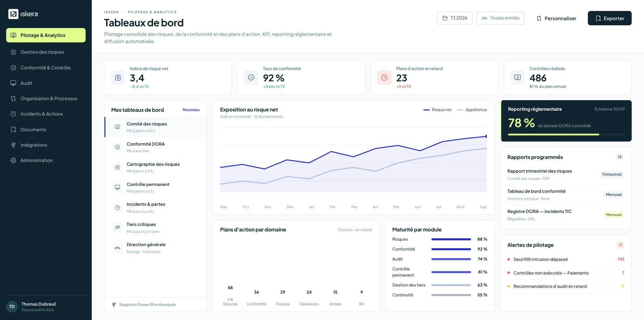Click the Continuité maturity bar
The width and height of the screenshot is (644, 320).
(451, 295)
